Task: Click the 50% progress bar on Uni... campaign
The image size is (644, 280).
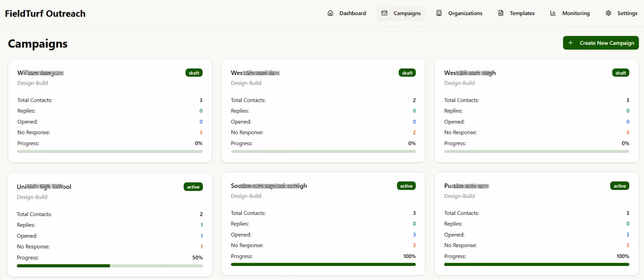Action: (x=110, y=266)
